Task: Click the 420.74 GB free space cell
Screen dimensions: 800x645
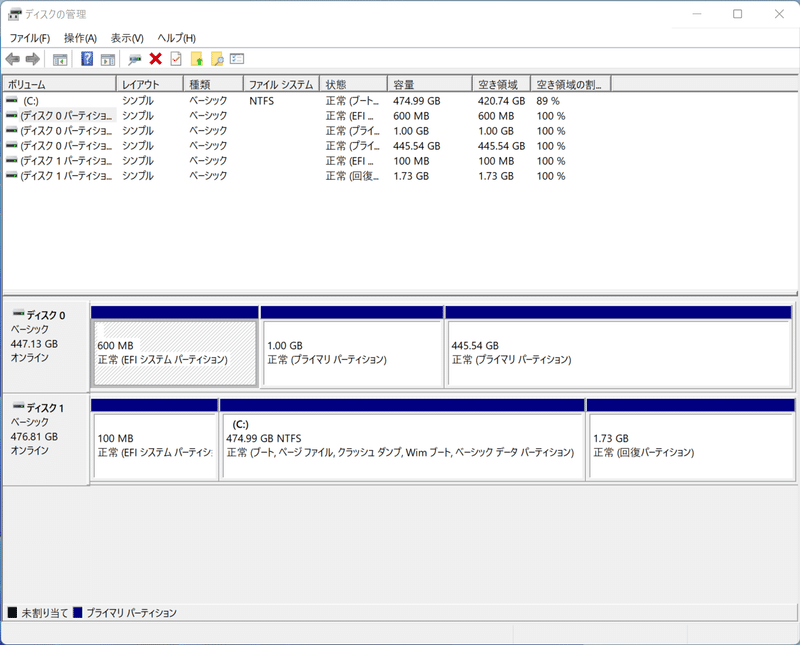Action: [x=502, y=101]
